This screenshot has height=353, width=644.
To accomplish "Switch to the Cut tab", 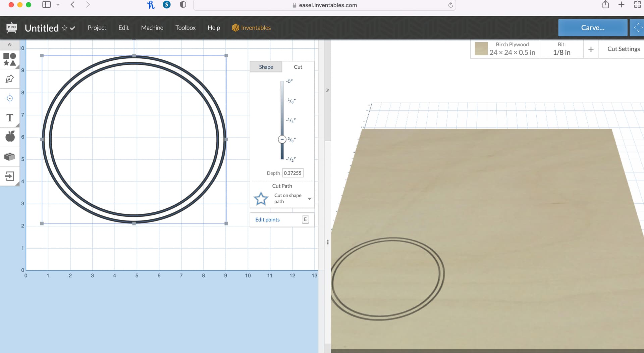I will pos(298,67).
